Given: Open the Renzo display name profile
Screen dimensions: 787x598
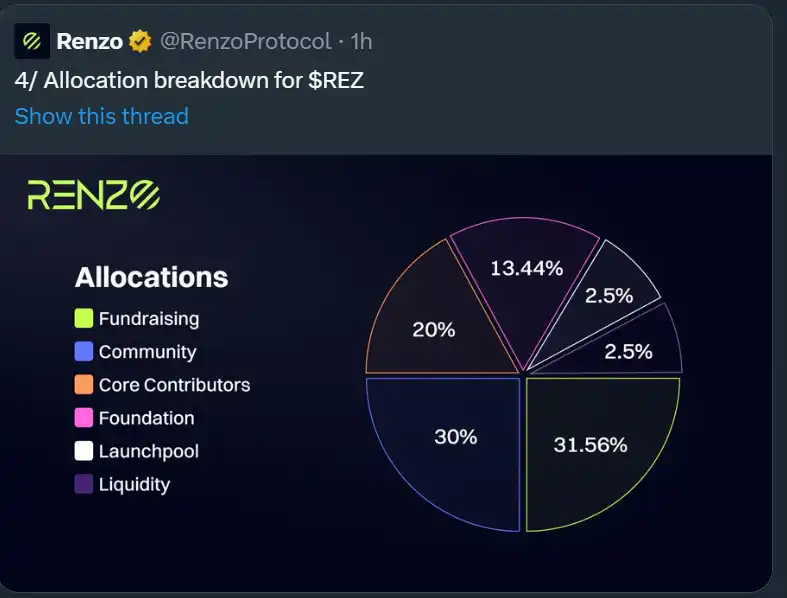Looking at the screenshot, I should click(x=90, y=42).
